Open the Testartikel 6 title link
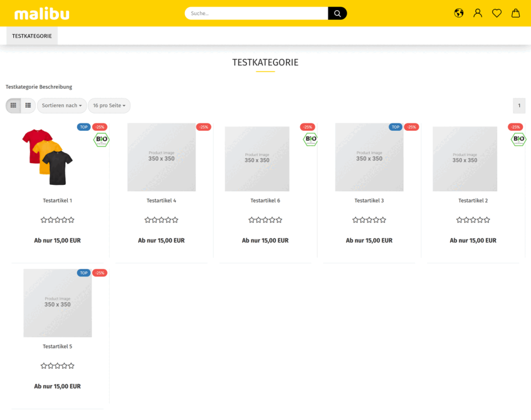The height and width of the screenshot is (420, 531). (x=265, y=200)
